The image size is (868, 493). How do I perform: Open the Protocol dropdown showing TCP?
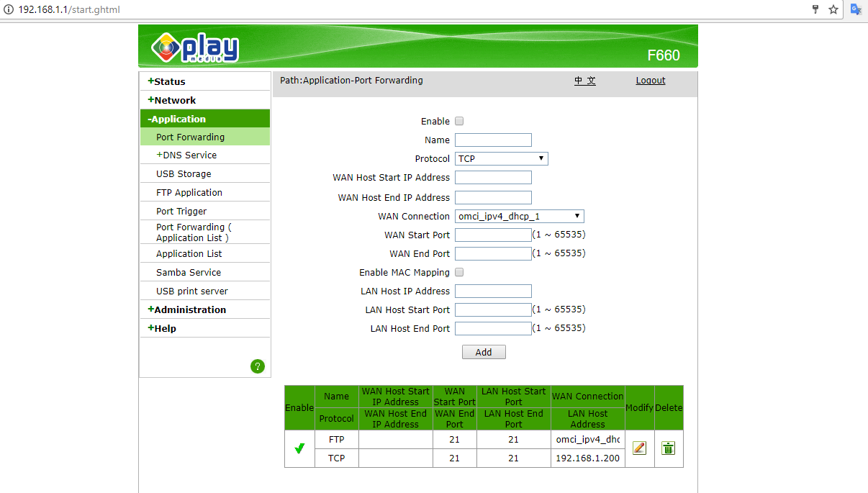click(x=502, y=158)
